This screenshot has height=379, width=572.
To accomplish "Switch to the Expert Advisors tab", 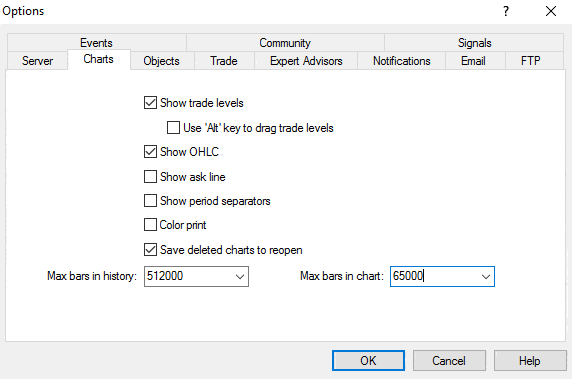I will coord(306,61).
